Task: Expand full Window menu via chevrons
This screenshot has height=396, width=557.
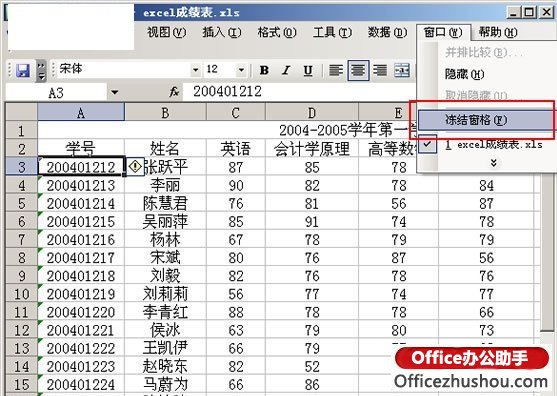Action: 493,163
